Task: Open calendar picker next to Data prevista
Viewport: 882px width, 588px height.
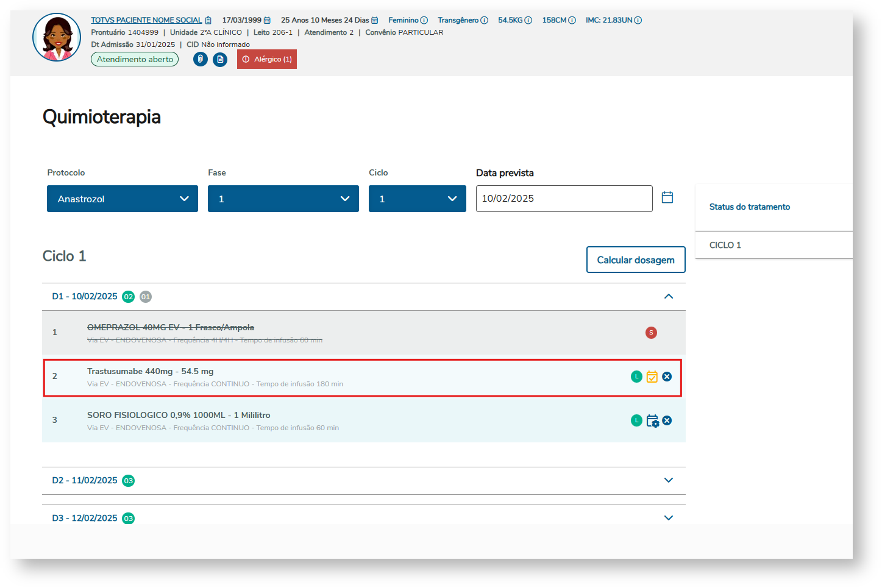Action: pyautogui.click(x=667, y=197)
